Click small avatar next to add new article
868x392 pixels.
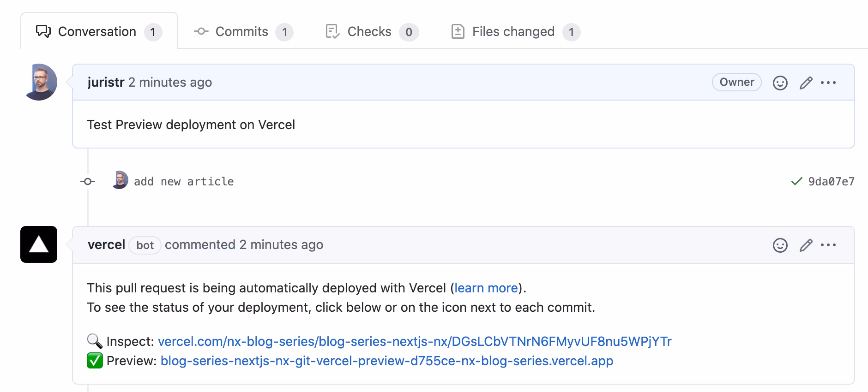pyautogui.click(x=120, y=180)
